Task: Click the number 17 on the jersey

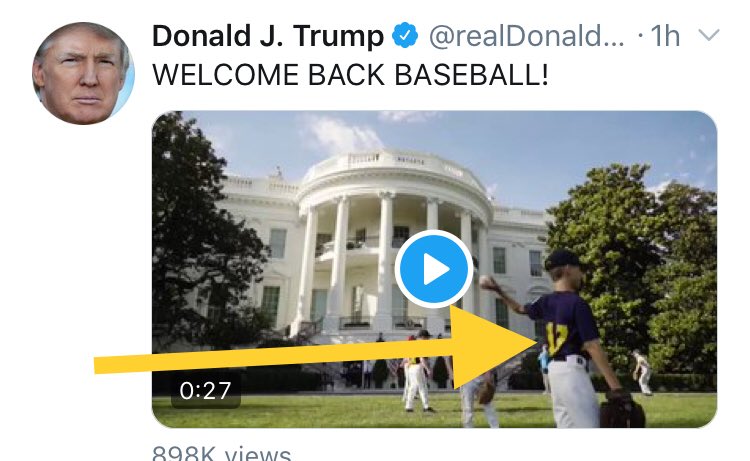Action: (557, 340)
